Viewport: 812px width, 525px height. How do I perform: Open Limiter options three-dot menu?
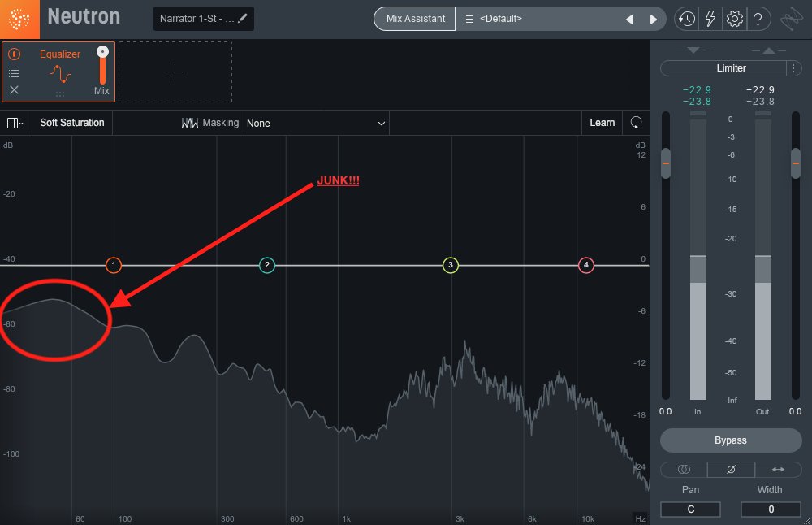(793, 68)
